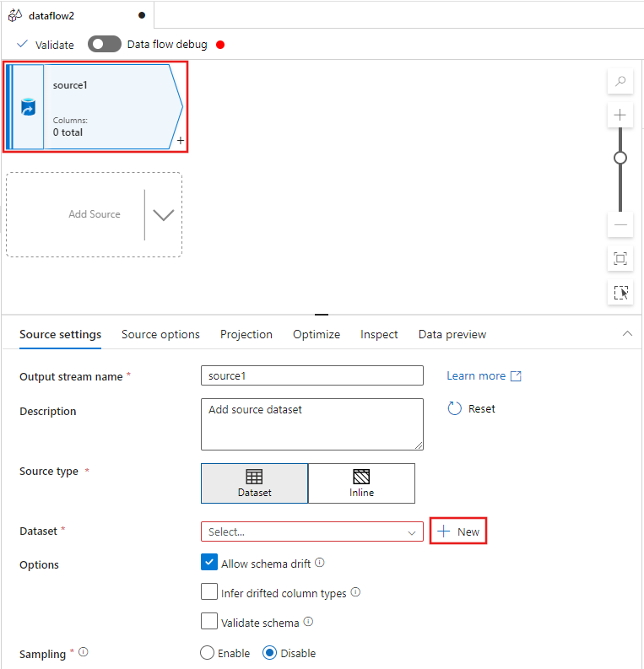Image resolution: width=644 pixels, height=669 pixels.
Task: Zoom in with the plus icon
Action: coord(620,115)
